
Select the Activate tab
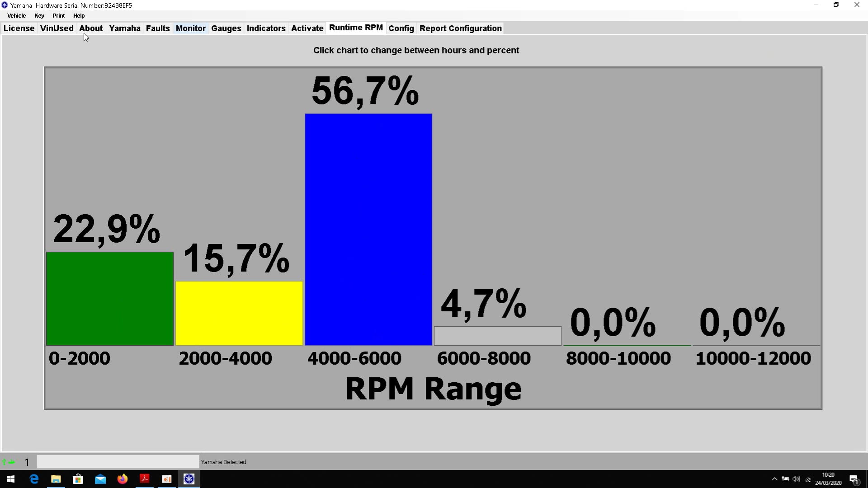(307, 28)
